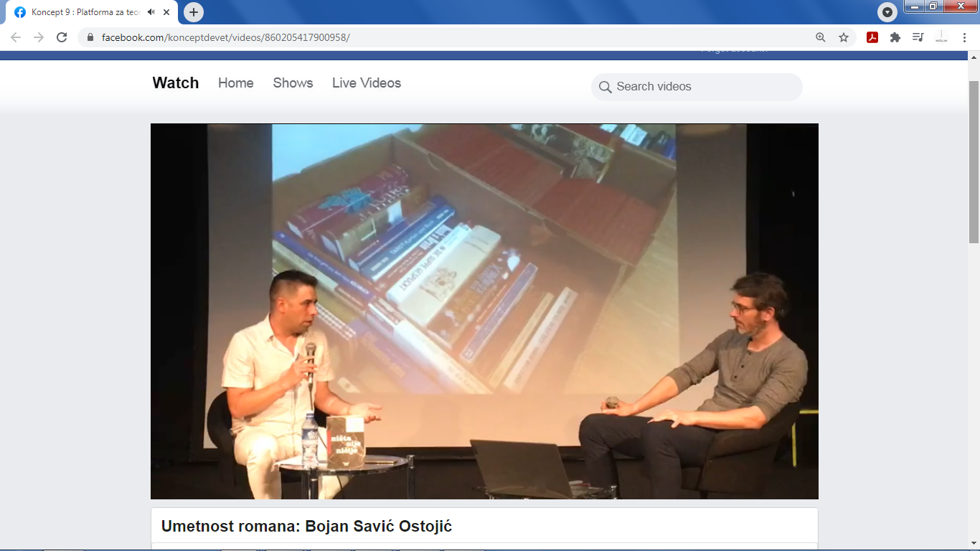
Task: Open a new browser tab
Action: point(194,12)
